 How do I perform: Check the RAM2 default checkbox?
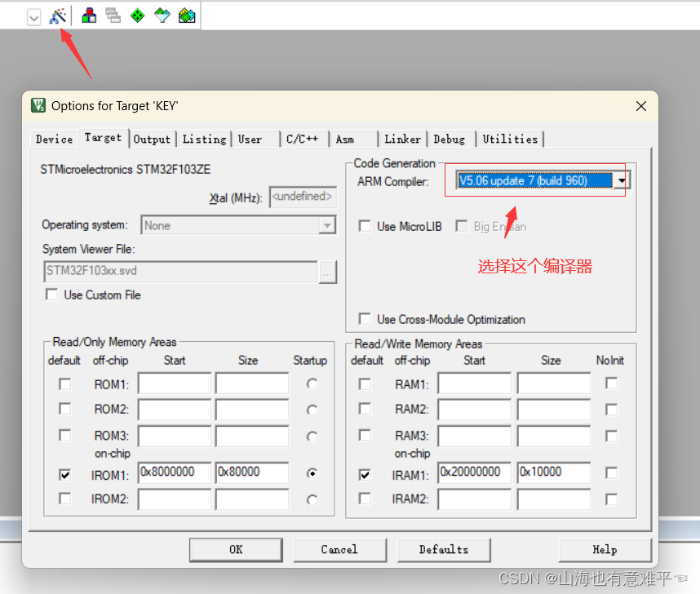click(x=365, y=409)
